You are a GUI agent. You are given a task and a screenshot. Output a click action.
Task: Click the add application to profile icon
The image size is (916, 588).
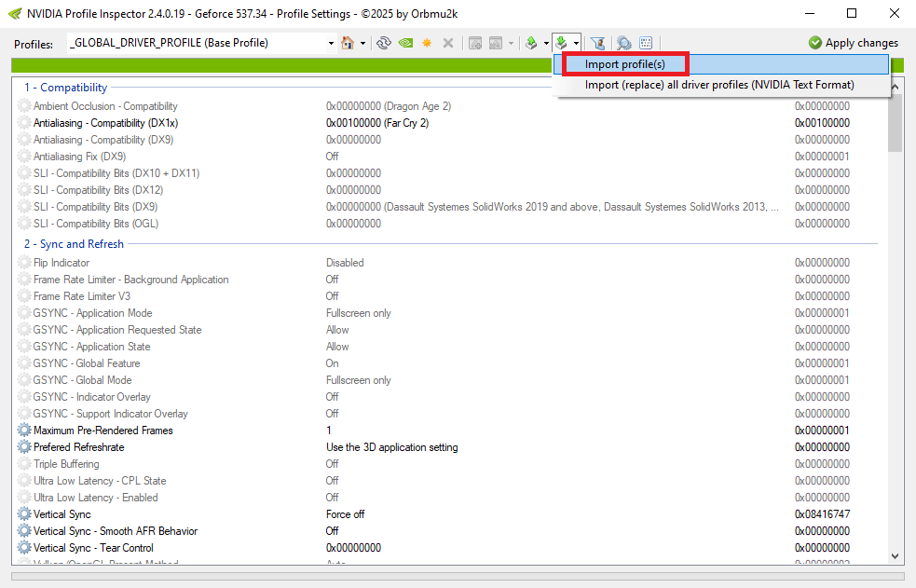[475, 43]
